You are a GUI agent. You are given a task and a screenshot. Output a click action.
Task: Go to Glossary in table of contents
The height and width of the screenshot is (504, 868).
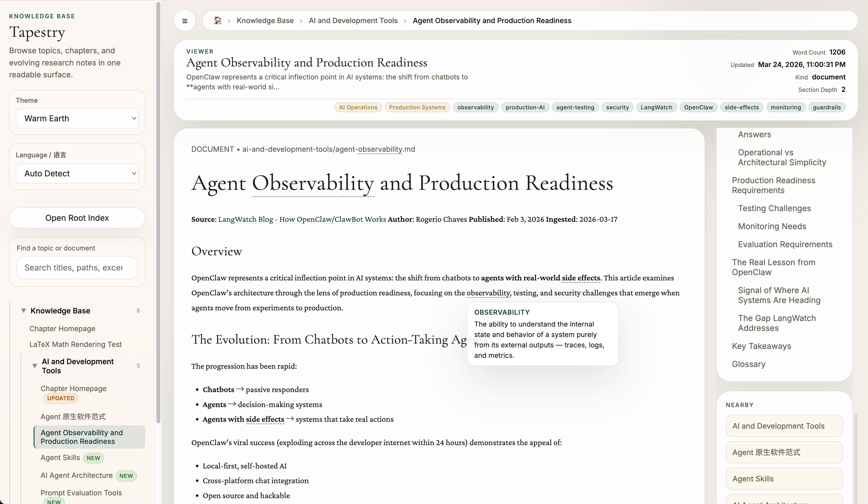[748, 364]
